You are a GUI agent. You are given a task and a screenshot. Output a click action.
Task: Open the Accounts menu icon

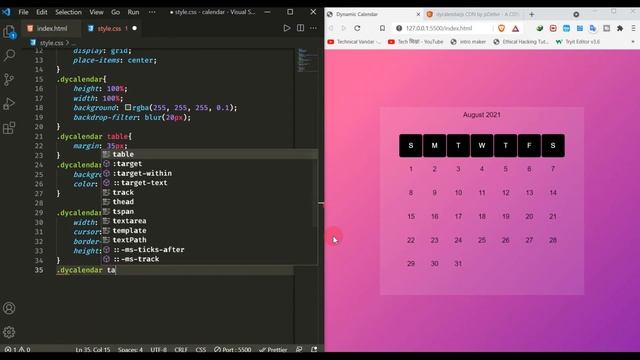9,308
